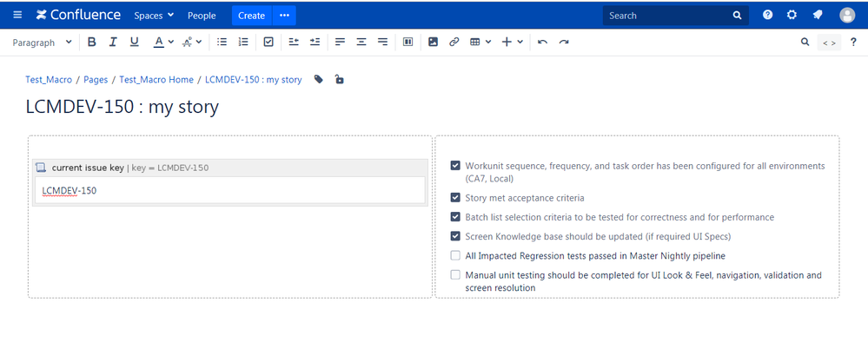Open the Spaces menu
The image size is (868, 349).
click(x=154, y=16)
